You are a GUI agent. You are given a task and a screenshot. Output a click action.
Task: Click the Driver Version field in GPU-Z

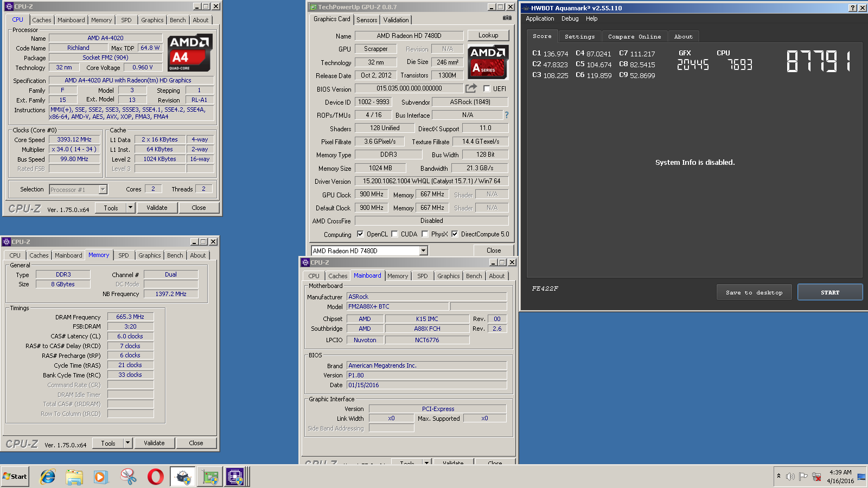[431, 181]
